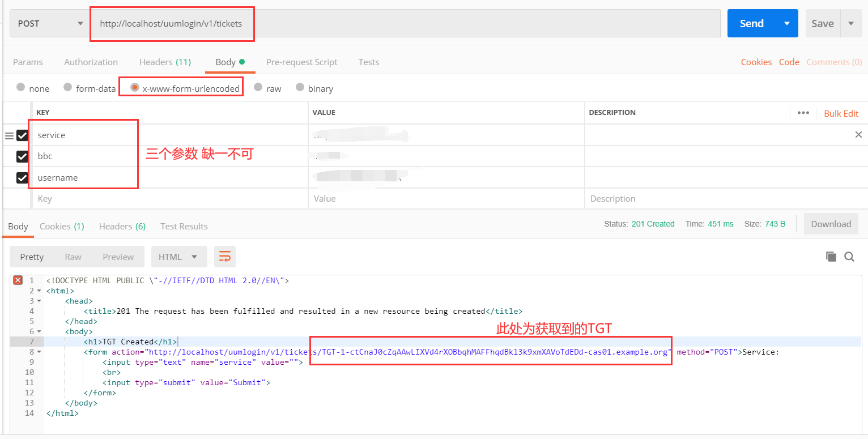868x439 pixels.
Task: Select the Preview view button
Action: coord(118,257)
